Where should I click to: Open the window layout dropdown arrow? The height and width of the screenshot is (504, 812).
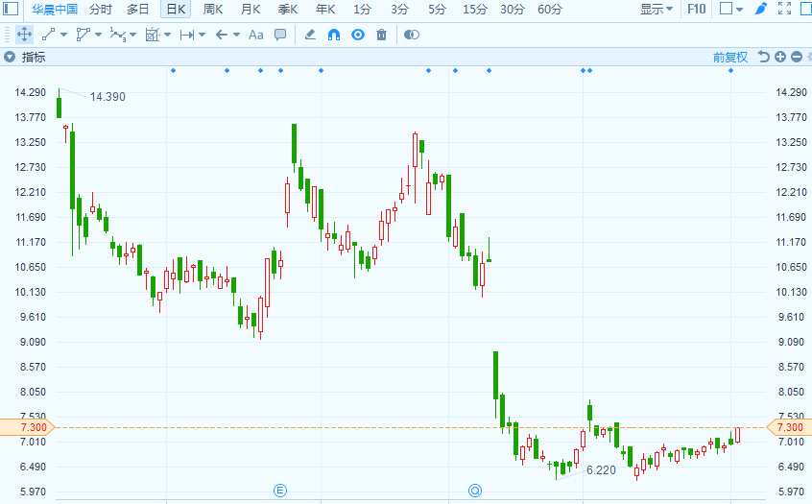pos(739,10)
